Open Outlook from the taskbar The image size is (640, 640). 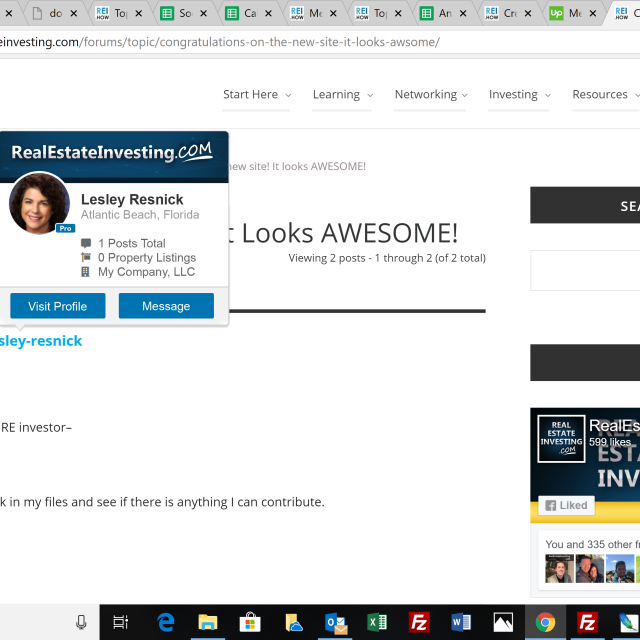[x=336, y=623]
